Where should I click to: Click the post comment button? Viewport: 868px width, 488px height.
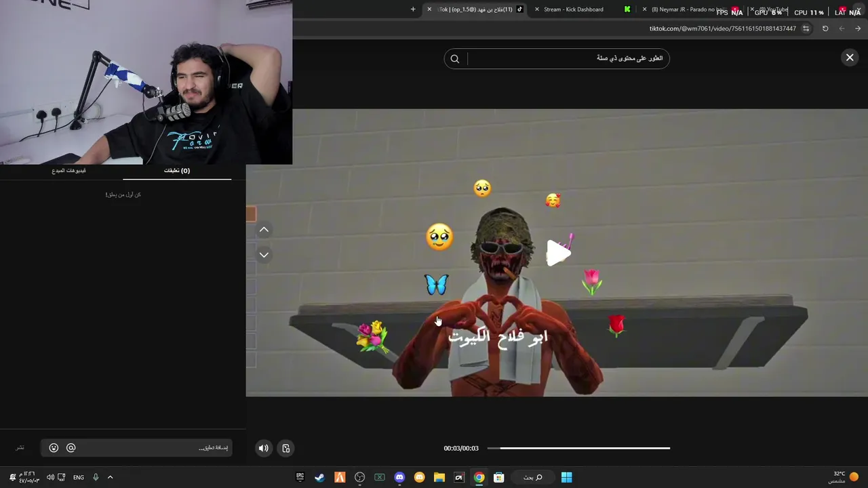pos(20,448)
